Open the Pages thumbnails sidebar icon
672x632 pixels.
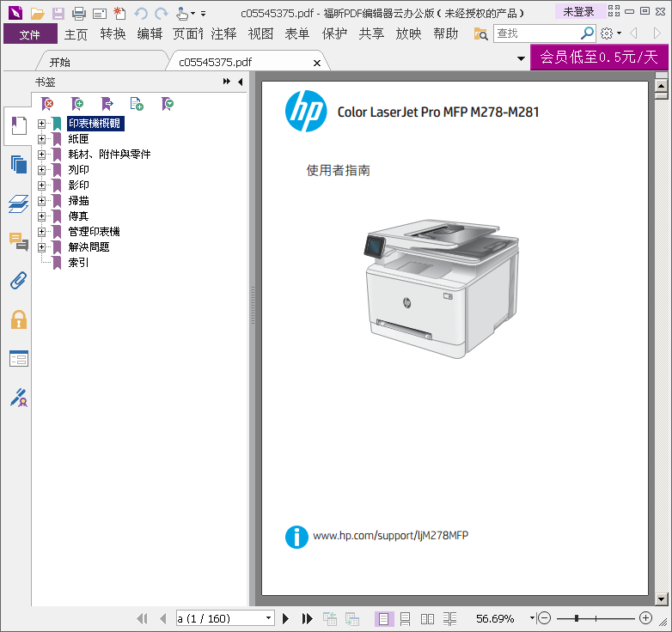tap(18, 164)
